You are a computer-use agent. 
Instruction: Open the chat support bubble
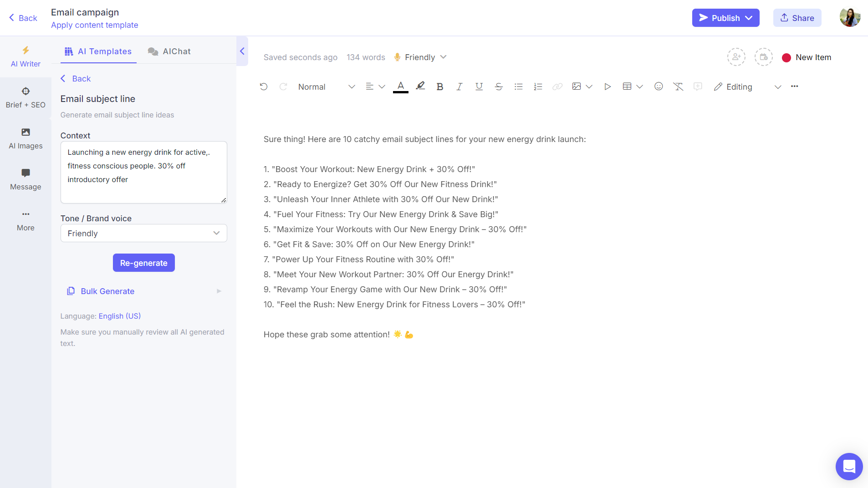tap(849, 467)
